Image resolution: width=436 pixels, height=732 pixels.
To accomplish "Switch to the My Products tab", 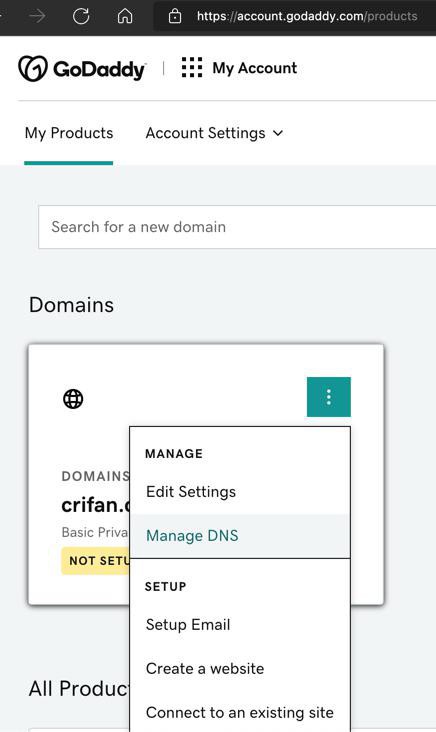I will [69, 134].
